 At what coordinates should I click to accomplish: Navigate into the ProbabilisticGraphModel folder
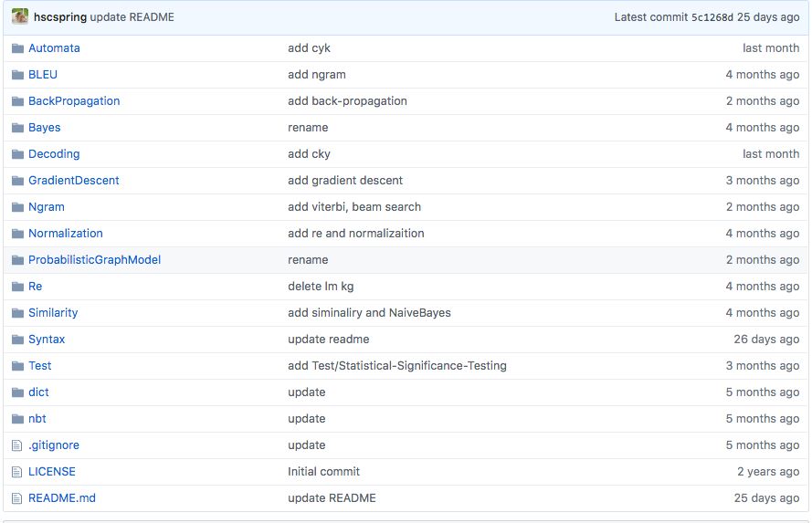pyautogui.click(x=94, y=260)
